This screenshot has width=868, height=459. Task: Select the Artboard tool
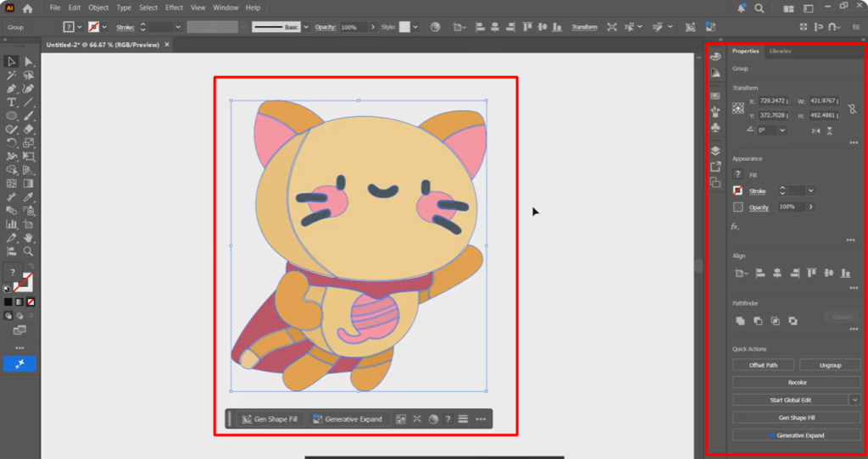pos(28,224)
